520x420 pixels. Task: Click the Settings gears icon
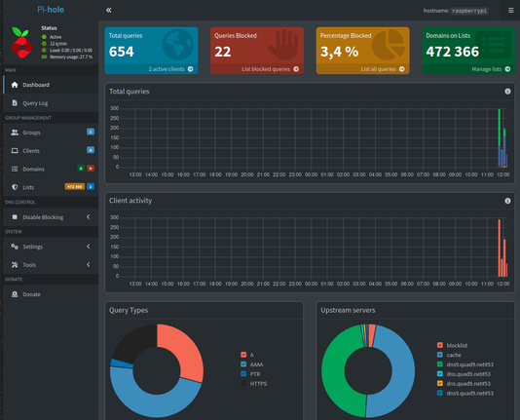point(15,247)
